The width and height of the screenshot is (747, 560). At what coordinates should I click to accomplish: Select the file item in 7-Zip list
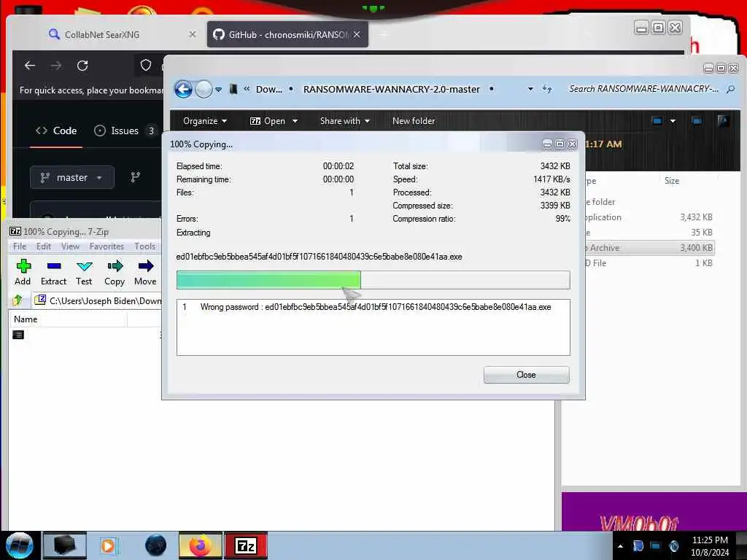pyautogui.click(x=18, y=335)
